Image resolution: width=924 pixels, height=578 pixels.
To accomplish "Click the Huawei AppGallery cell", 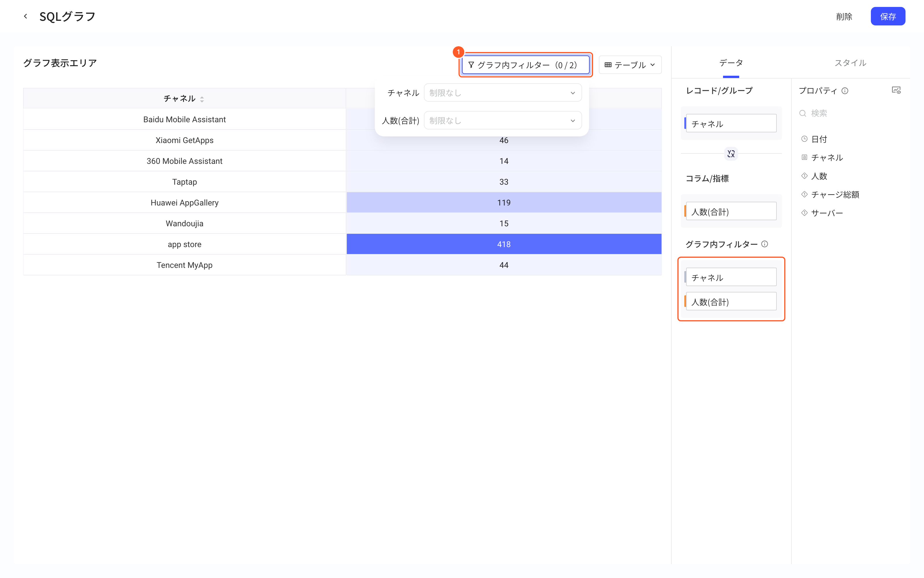I will tap(185, 203).
